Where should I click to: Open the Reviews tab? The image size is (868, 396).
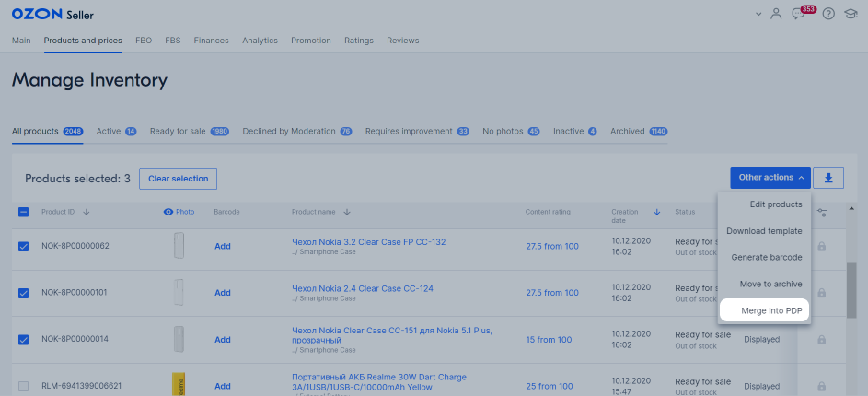(403, 41)
